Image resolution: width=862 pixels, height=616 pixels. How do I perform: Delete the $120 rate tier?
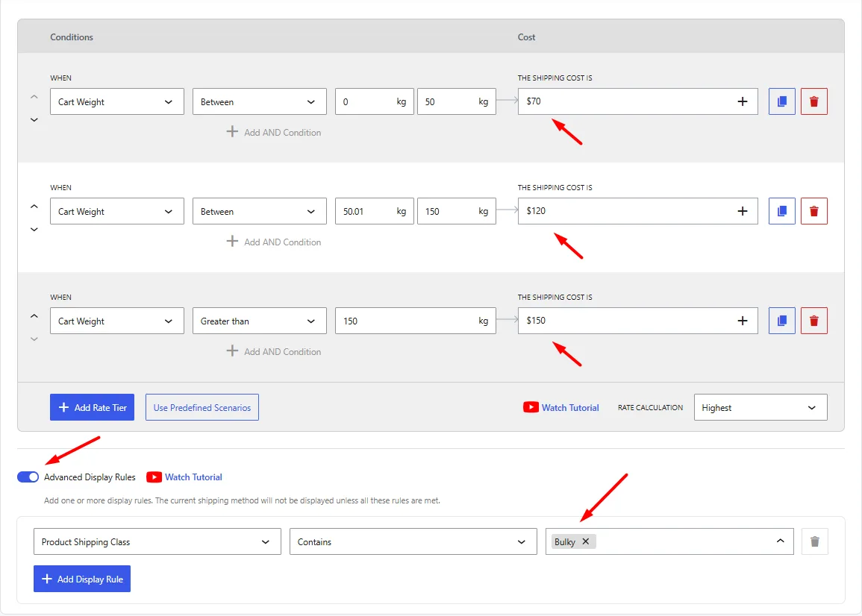(814, 211)
